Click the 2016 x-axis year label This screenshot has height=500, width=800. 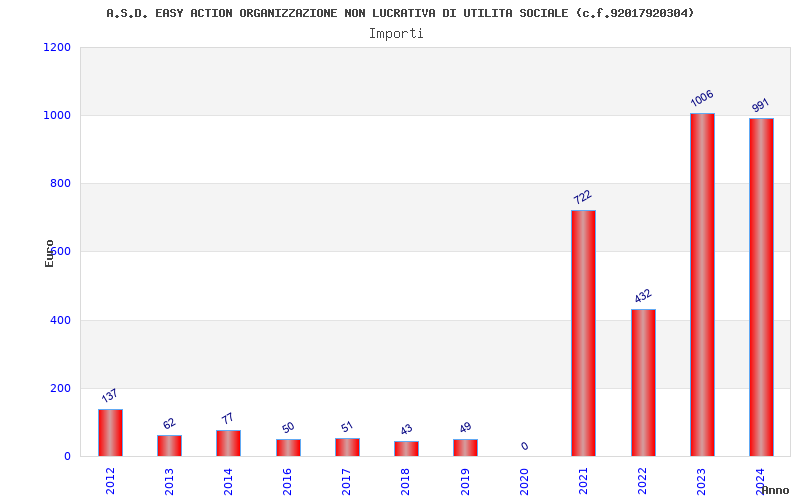(x=287, y=481)
